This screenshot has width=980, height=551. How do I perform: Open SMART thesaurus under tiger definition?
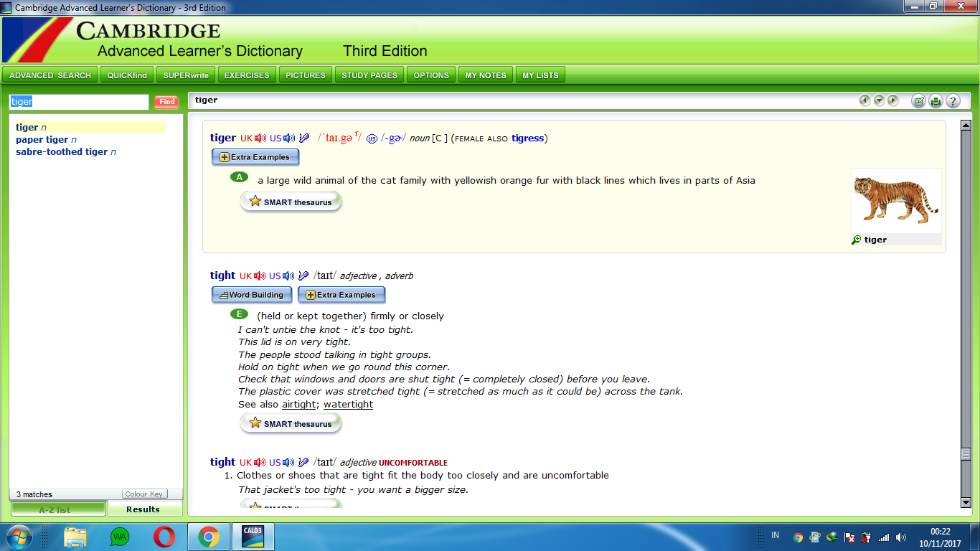point(291,202)
